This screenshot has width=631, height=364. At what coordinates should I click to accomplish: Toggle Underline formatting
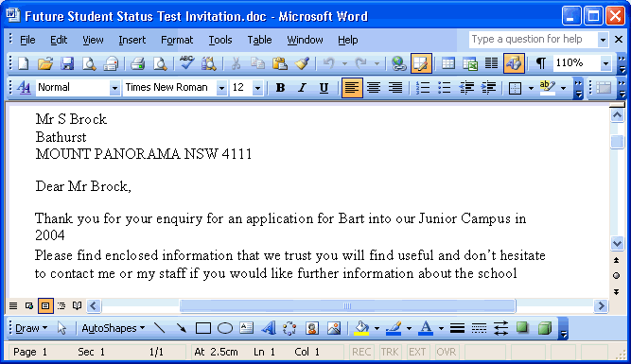click(x=324, y=88)
